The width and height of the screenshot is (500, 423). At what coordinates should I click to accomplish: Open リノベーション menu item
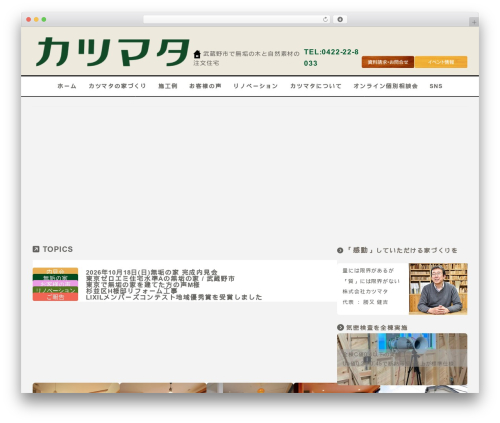[x=255, y=86]
